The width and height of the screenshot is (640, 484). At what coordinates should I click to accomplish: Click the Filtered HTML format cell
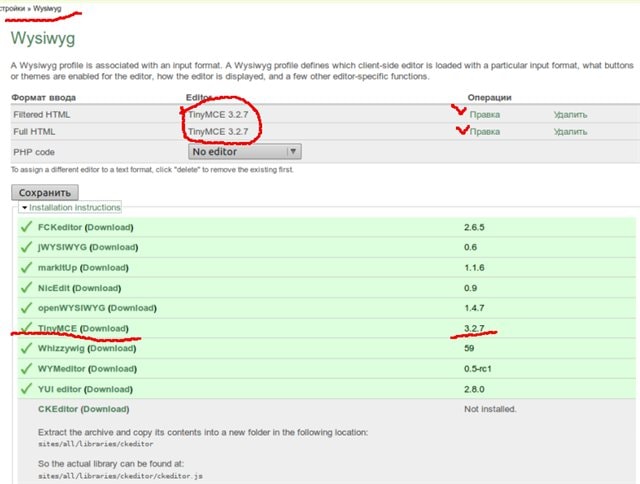coord(42,115)
